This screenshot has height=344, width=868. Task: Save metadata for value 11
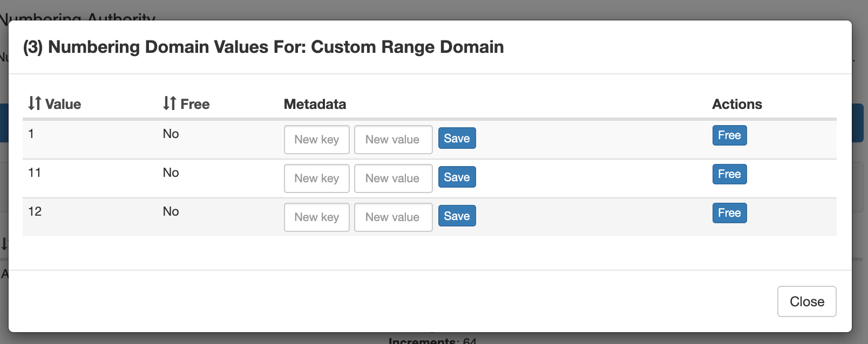(x=457, y=177)
